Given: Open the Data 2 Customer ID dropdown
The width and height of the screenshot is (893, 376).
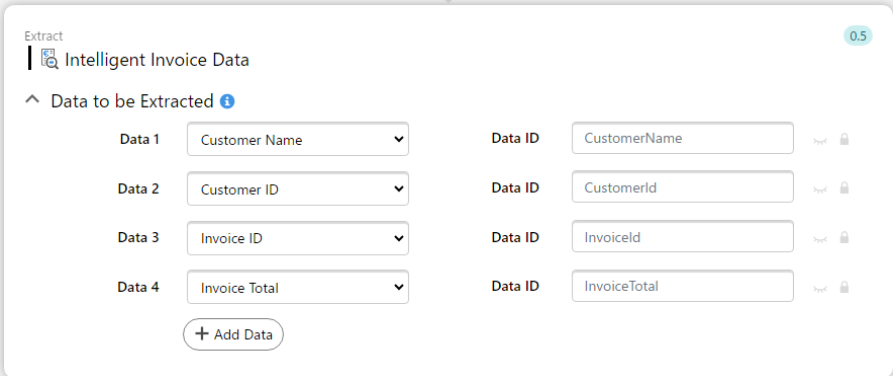Looking at the screenshot, I should tap(298, 189).
